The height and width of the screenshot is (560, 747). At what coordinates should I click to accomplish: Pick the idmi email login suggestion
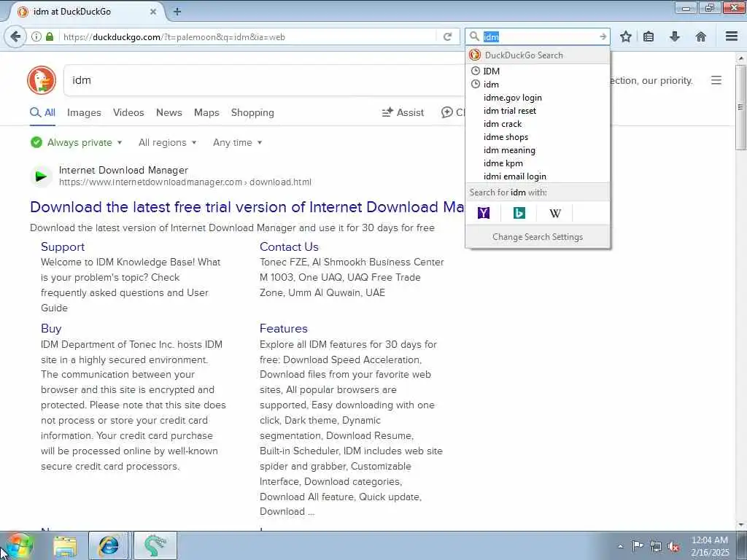(x=538, y=176)
